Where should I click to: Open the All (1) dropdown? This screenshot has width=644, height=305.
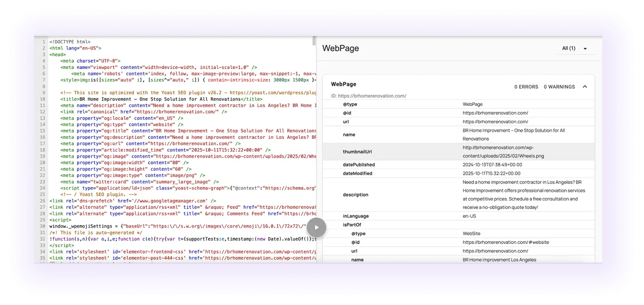pos(575,49)
